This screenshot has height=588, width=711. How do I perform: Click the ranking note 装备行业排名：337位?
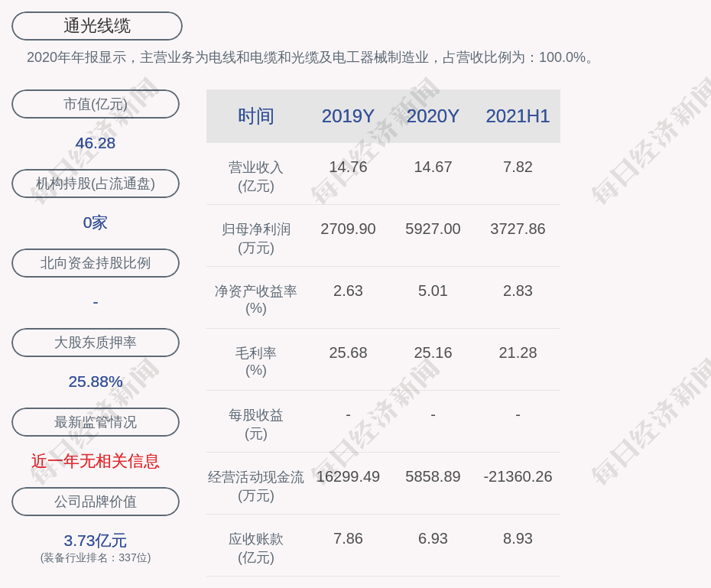coord(96,557)
